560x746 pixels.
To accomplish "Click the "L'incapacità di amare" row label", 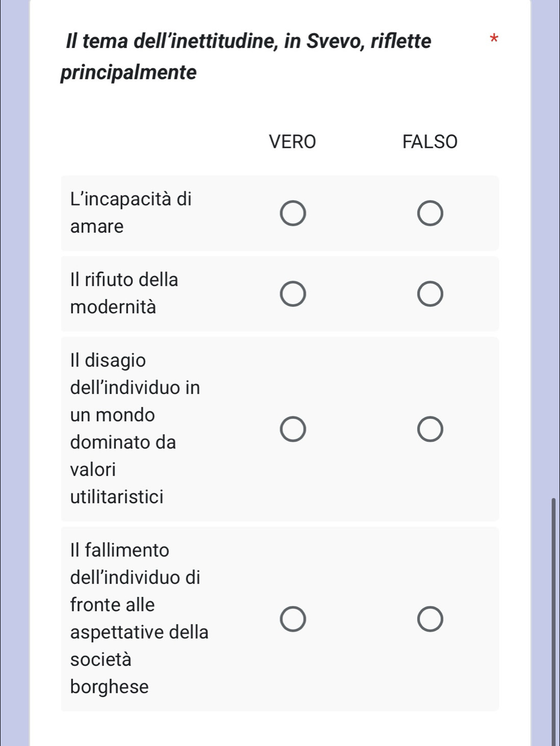I will [131, 212].
